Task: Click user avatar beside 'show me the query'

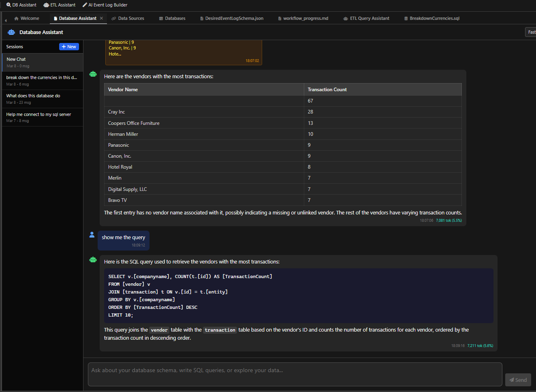Action: [x=92, y=235]
